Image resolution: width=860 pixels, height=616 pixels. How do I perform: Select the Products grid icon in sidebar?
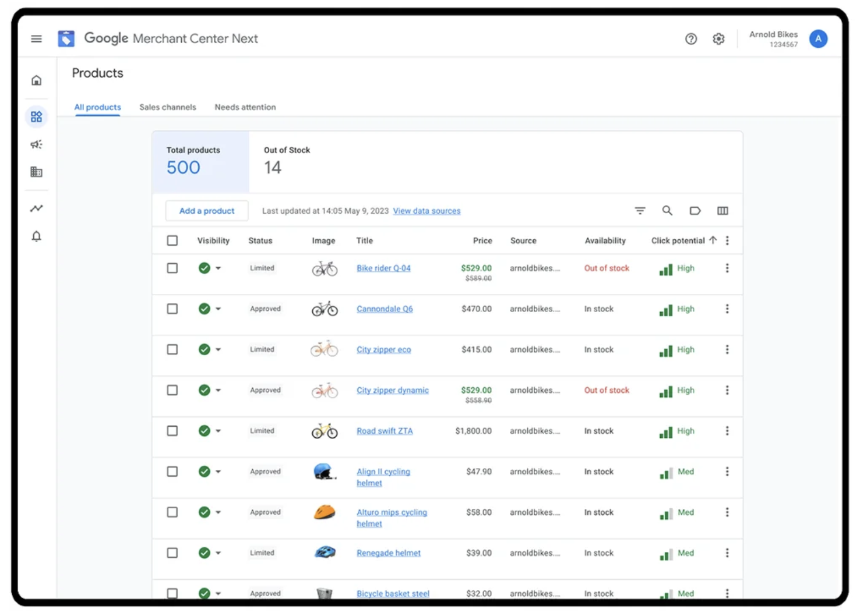point(36,116)
